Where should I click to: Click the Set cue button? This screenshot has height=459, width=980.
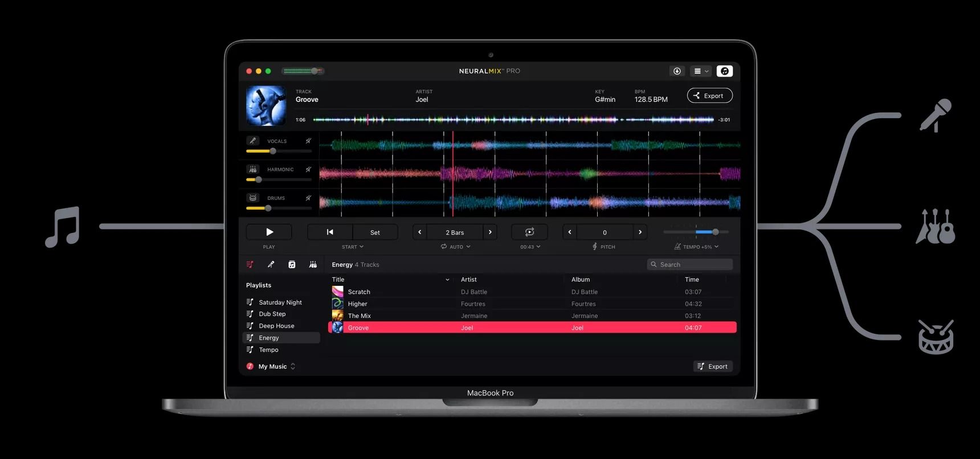pyautogui.click(x=375, y=232)
